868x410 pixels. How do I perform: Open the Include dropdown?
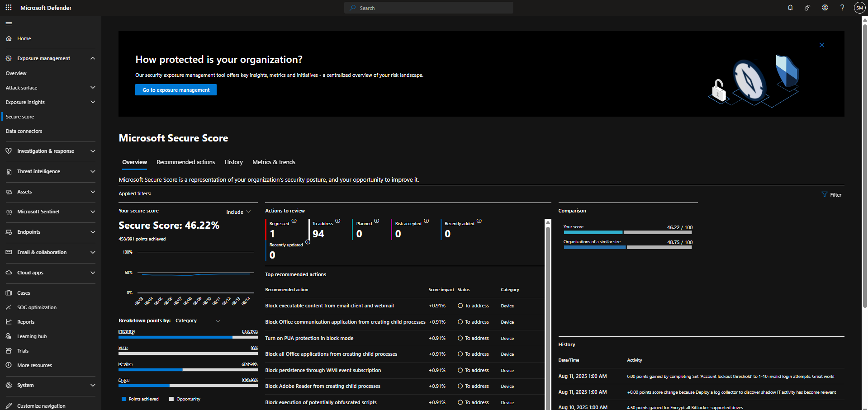click(x=238, y=212)
